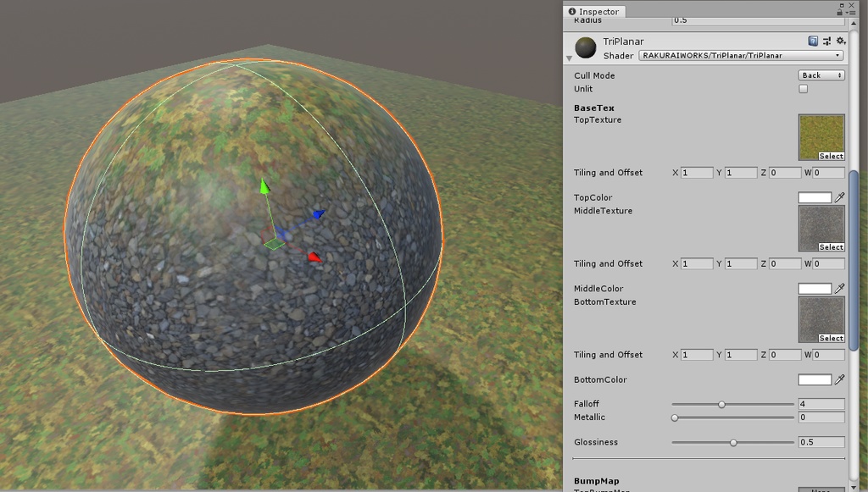Viewport: 868px width, 492px height.
Task: Pick MiddleColor with the eyedropper
Action: click(x=840, y=288)
